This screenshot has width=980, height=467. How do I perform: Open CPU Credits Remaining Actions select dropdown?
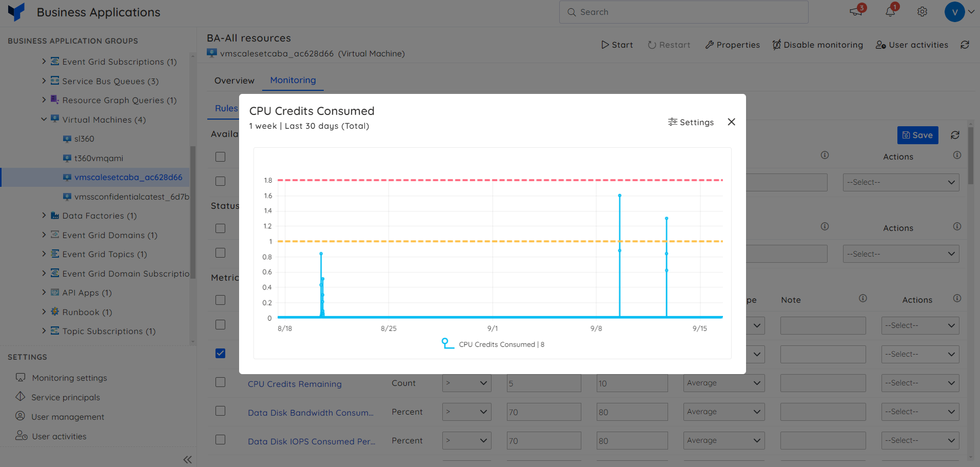click(920, 383)
